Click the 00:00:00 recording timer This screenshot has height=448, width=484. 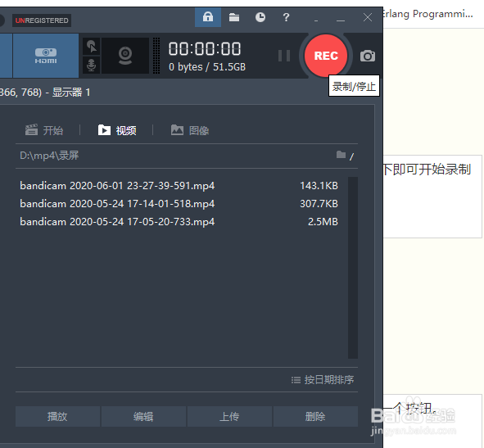tap(205, 49)
